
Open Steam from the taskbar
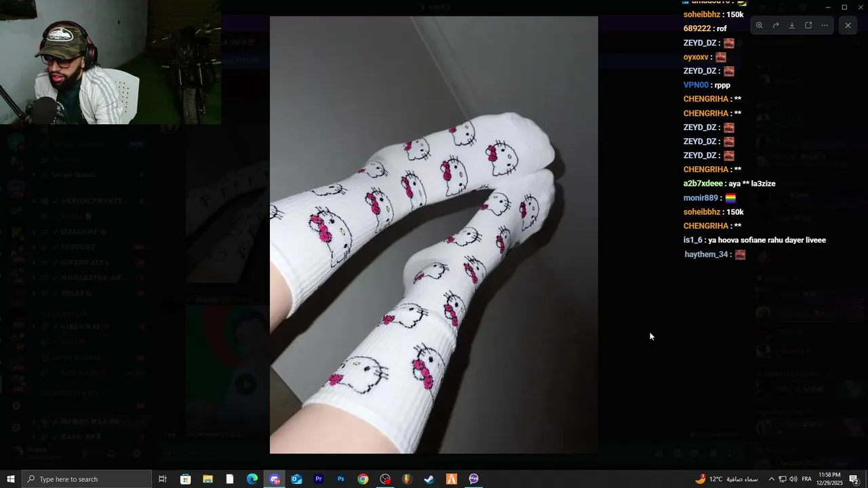point(429,479)
